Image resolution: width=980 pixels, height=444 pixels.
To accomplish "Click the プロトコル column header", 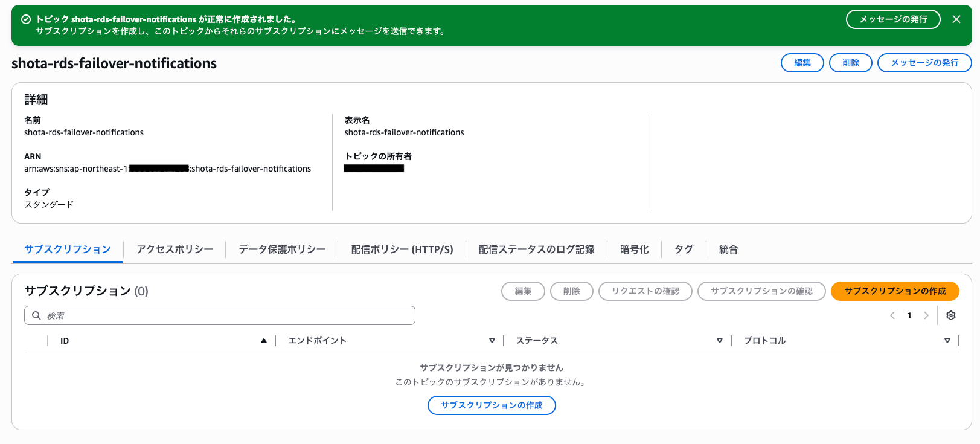I will pos(764,341).
